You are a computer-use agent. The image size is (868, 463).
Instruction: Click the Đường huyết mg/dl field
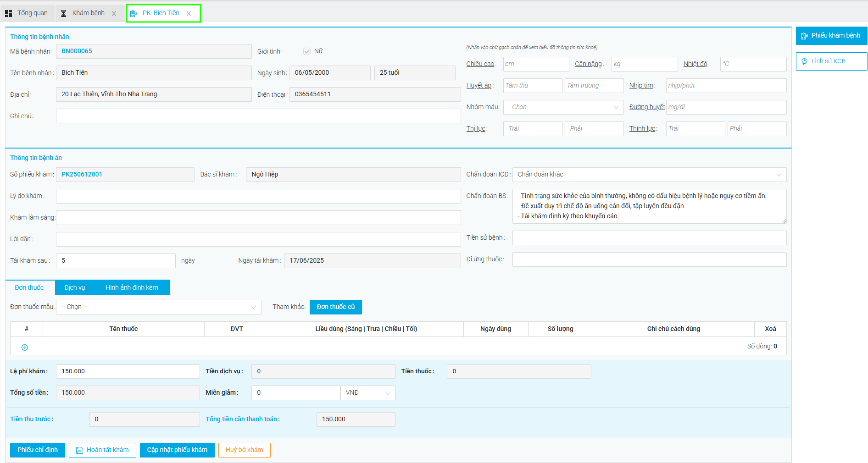726,107
